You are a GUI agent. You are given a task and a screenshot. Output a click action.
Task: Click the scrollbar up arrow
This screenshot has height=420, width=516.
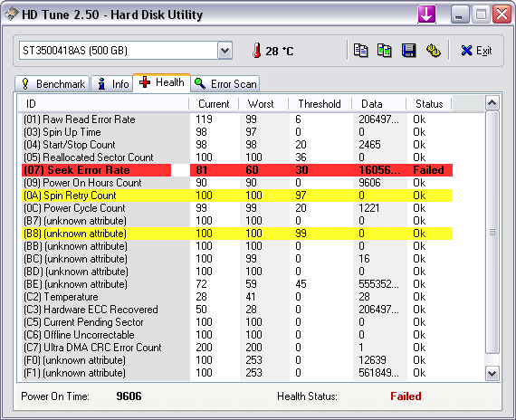tap(492, 103)
